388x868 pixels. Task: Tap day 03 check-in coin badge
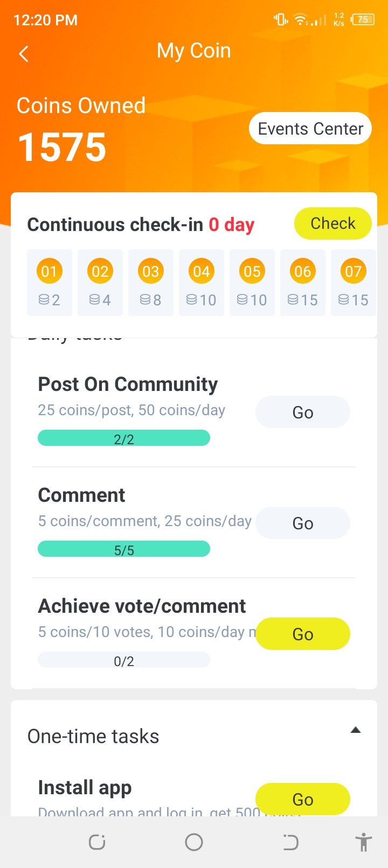150,271
